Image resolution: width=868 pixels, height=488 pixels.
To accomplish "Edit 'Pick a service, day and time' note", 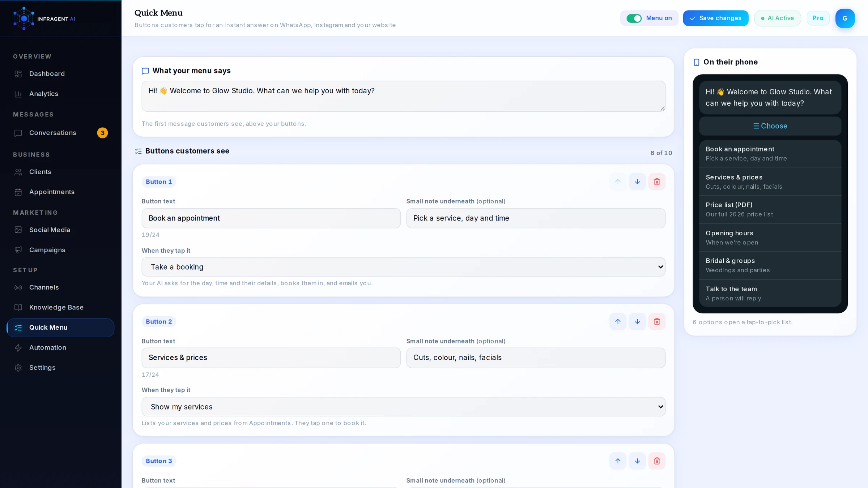I will [536, 218].
